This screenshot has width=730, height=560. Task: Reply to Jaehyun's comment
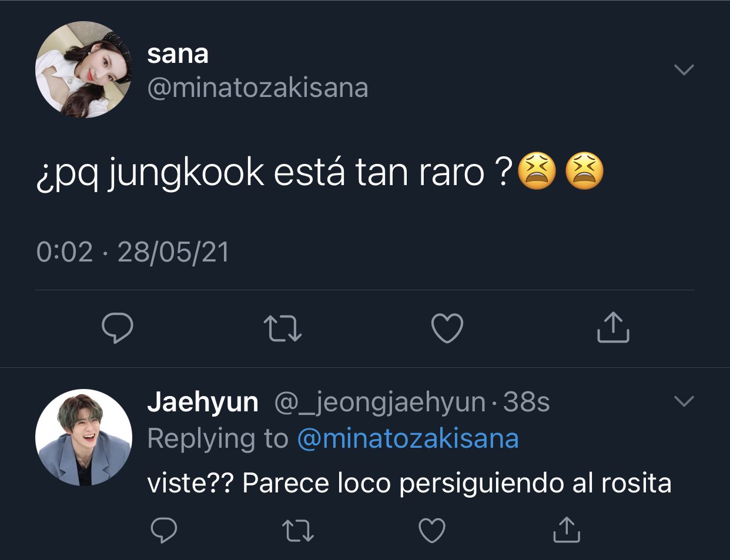164,531
